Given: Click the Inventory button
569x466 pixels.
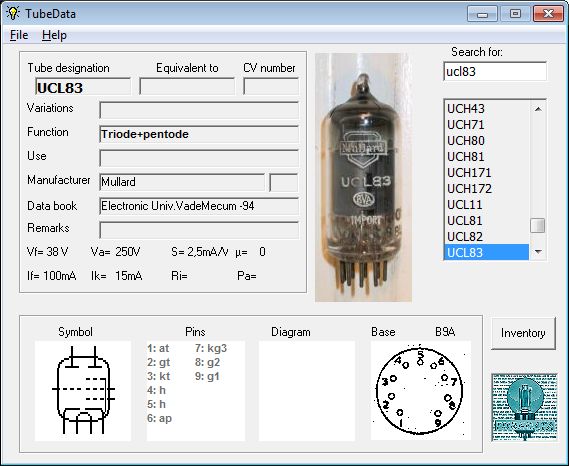Looking at the screenshot, I should point(523,333).
